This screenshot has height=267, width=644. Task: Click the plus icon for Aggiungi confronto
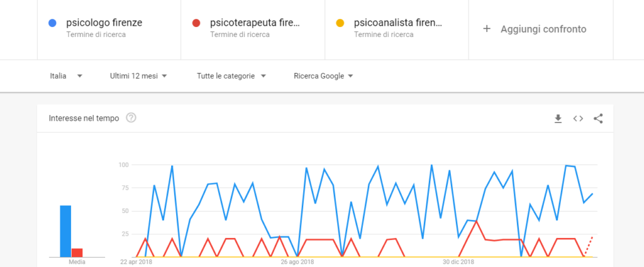[487, 29]
